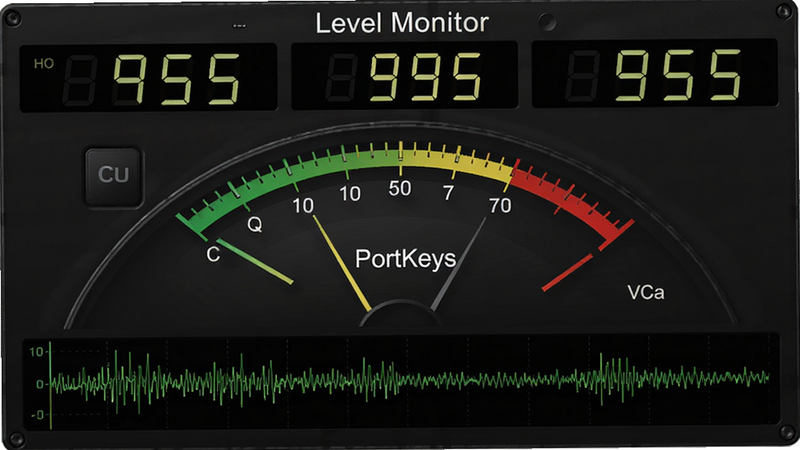Click the gray needle on the gauge
This screenshot has height=450, width=800.
[x=459, y=264]
